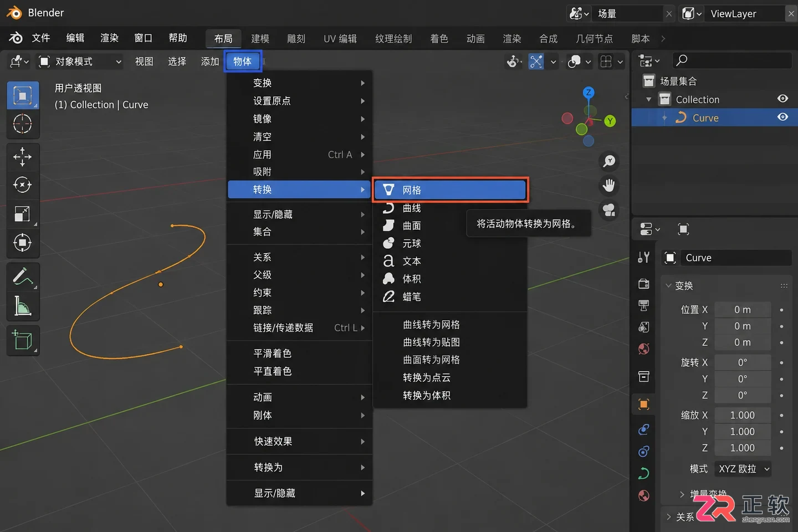Click the 位置 X value field
This screenshot has width=798, height=532.
743,310
